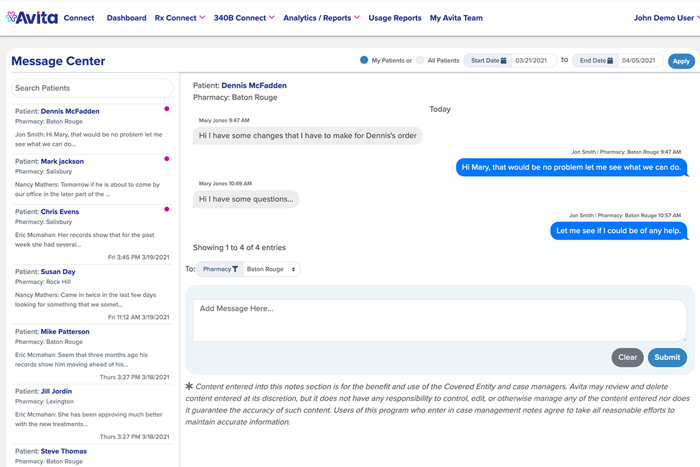Image resolution: width=700 pixels, height=467 pixels.
Task: Click unread dot on Chris Evens conversation
Action: click(167, 209)
